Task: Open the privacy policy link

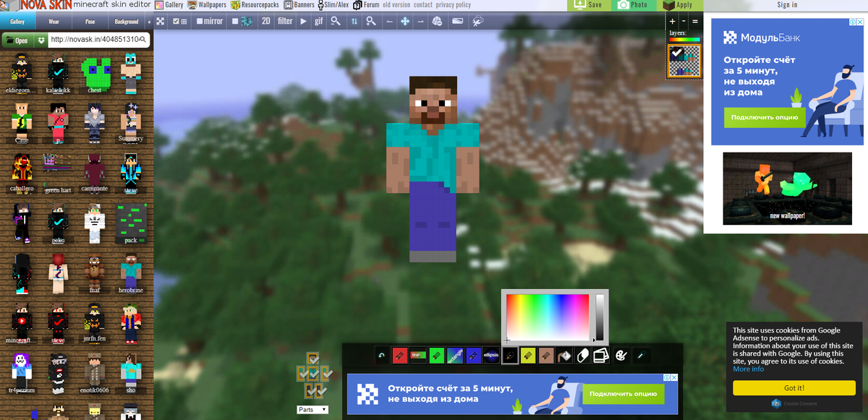Action: click(x=454, y=5)
